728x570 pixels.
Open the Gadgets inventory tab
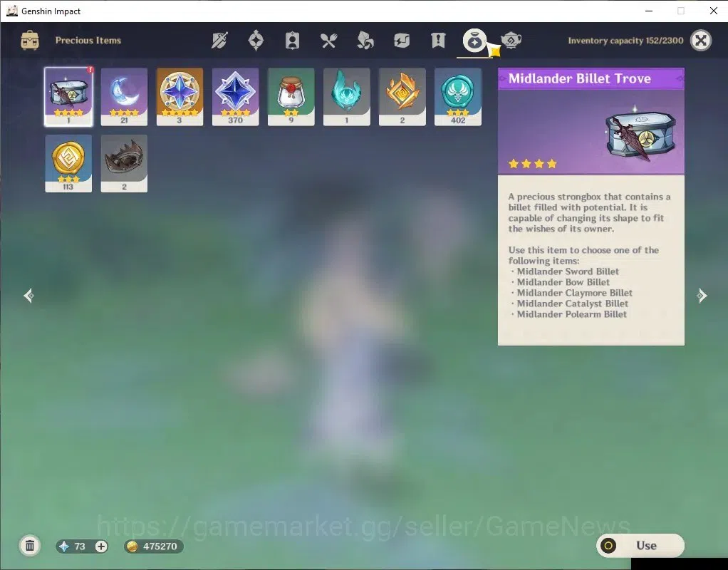pyautogui.click(x=402, y=41)
